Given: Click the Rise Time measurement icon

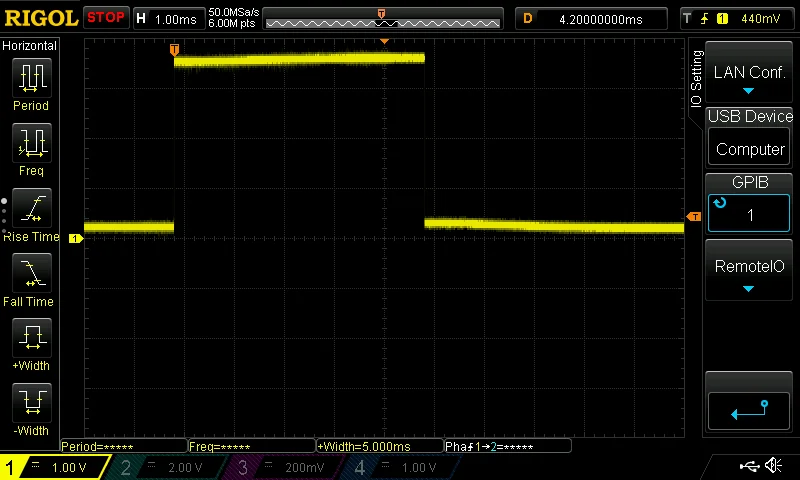Looking at the screenshot, I should (x=31, y=208).
